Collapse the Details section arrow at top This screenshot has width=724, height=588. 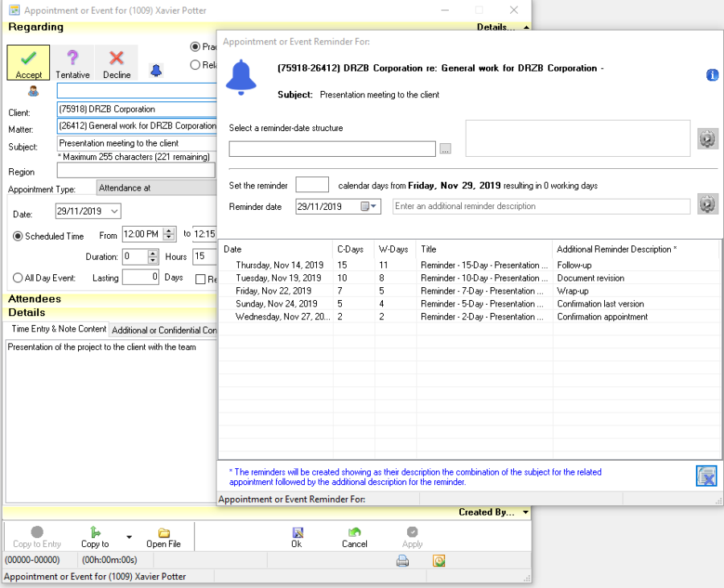(526, 27)
